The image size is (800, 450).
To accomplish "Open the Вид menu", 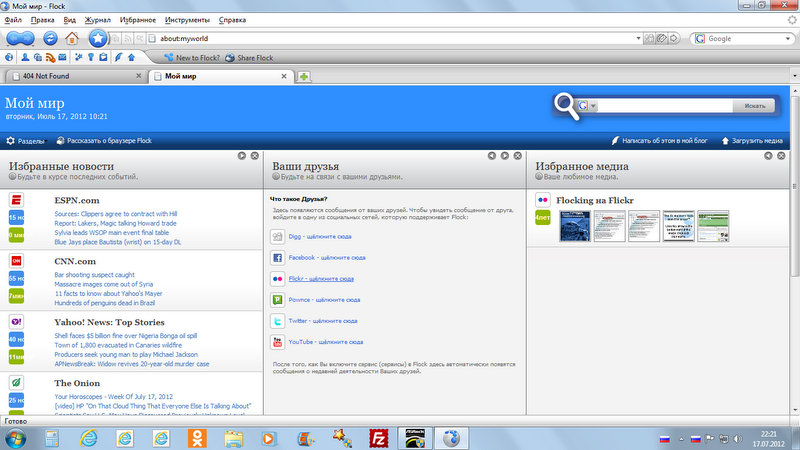I will pos(69,20).
